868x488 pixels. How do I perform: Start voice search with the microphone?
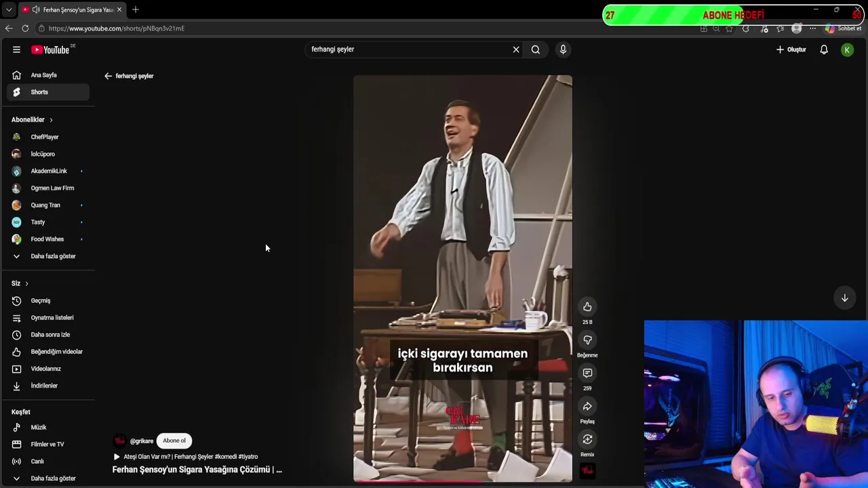tap(563, 49)
